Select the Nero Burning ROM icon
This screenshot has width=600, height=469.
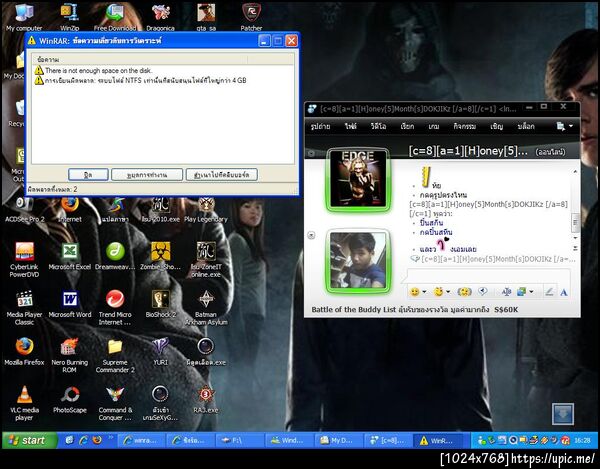click(70, 355)
